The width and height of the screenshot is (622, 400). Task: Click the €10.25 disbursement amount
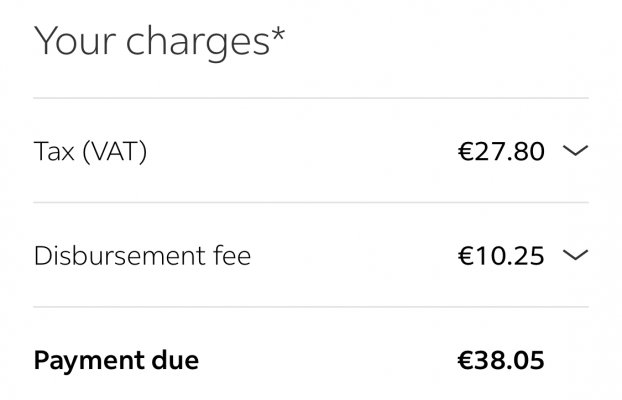(x=501, y=256)
